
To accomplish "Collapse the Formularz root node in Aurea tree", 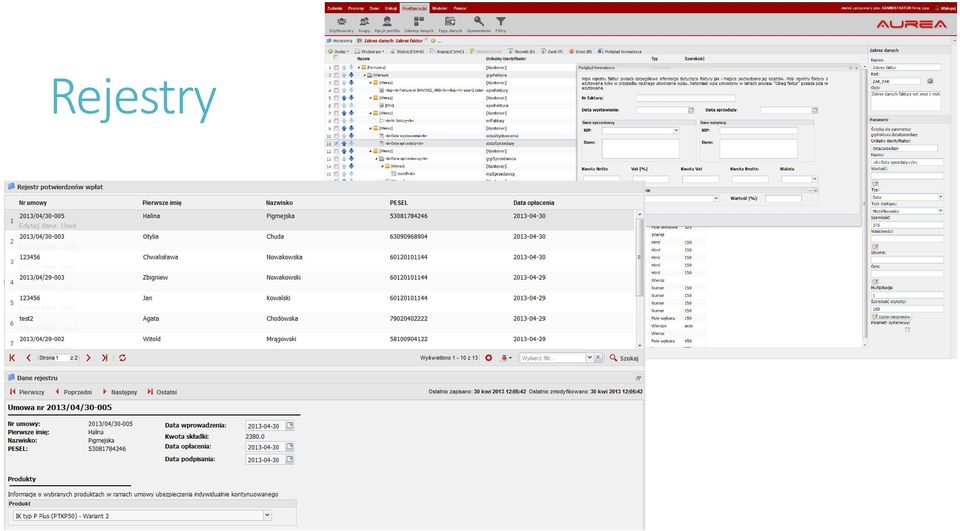I will point(359,67).
